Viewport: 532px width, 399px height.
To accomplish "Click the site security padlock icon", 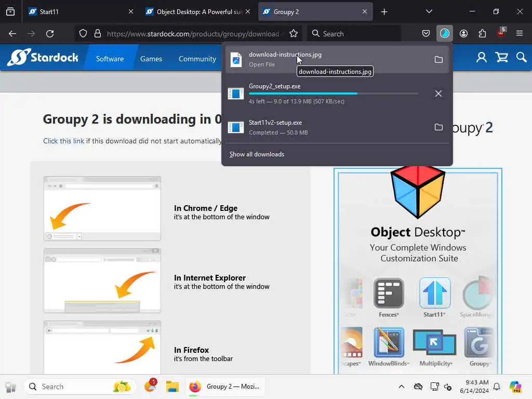I will pos(98,34).
